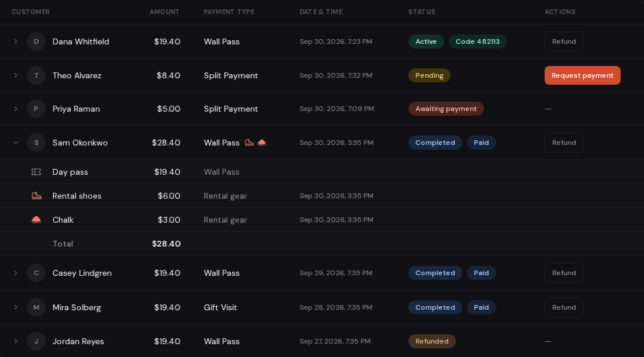644x357 pixels.
Task: Click chalk icon beside Sam's Wall Pass
Action: click(262, 143)
